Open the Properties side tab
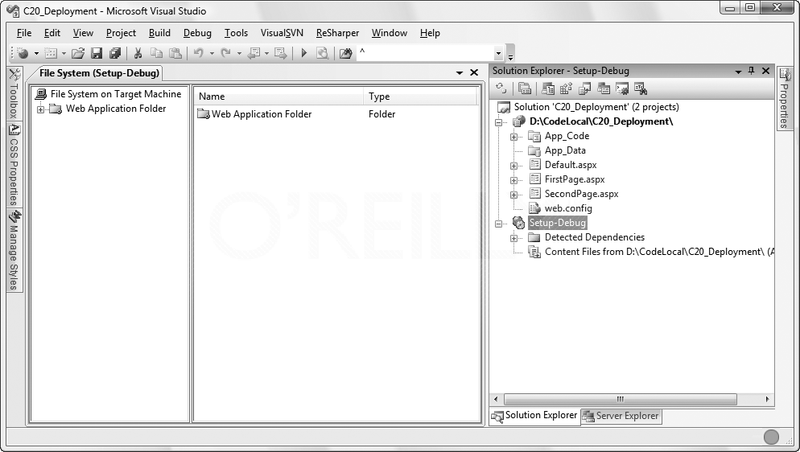Image resolution: width=800 pixels, height=452 pixels. click(784, 98)
